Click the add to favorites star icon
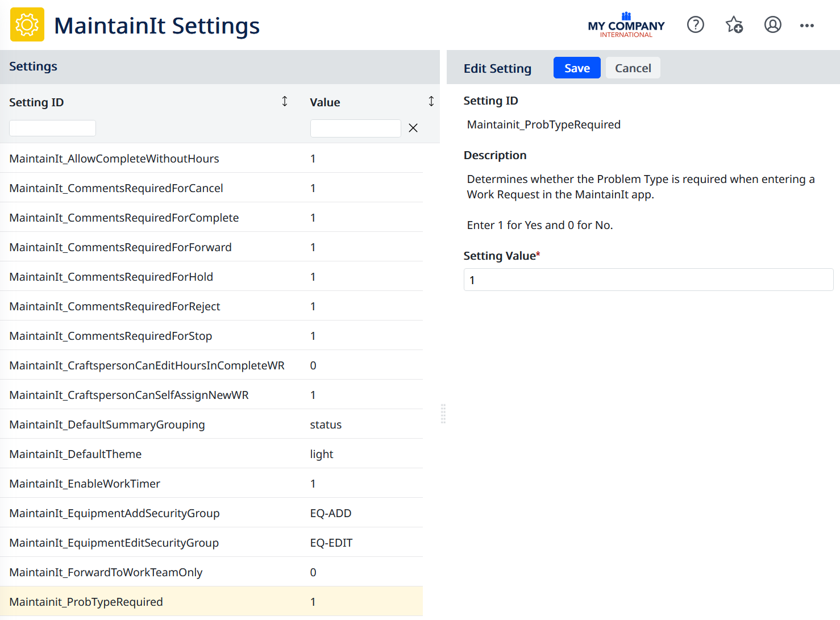Image resolution: width=840 pixels, height=620 pixels. [734, 24]
